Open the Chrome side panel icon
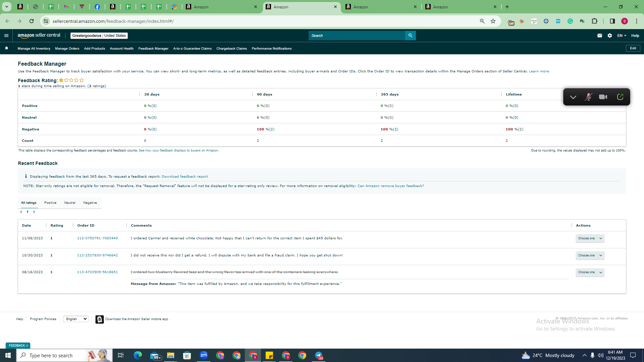 tap(612, 21)
